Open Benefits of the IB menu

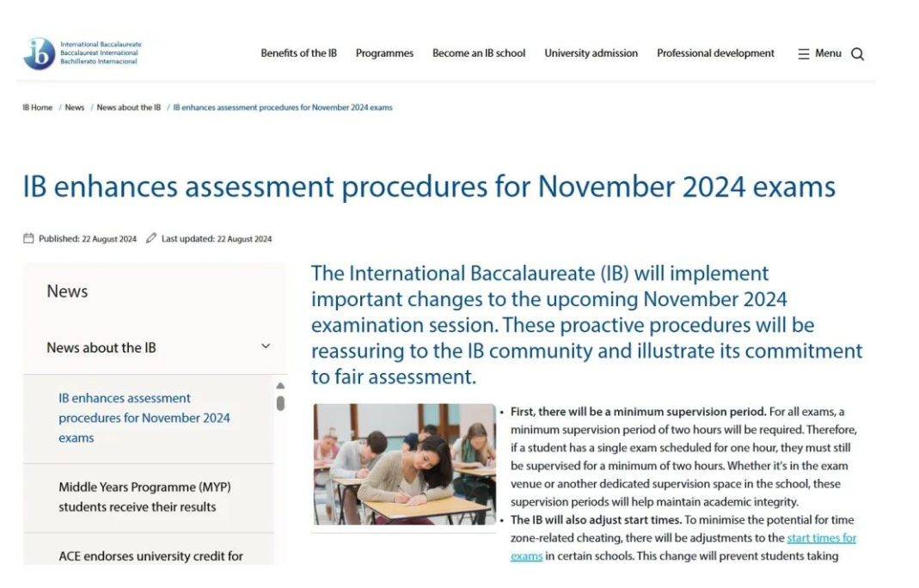click(x=299, y=53)
